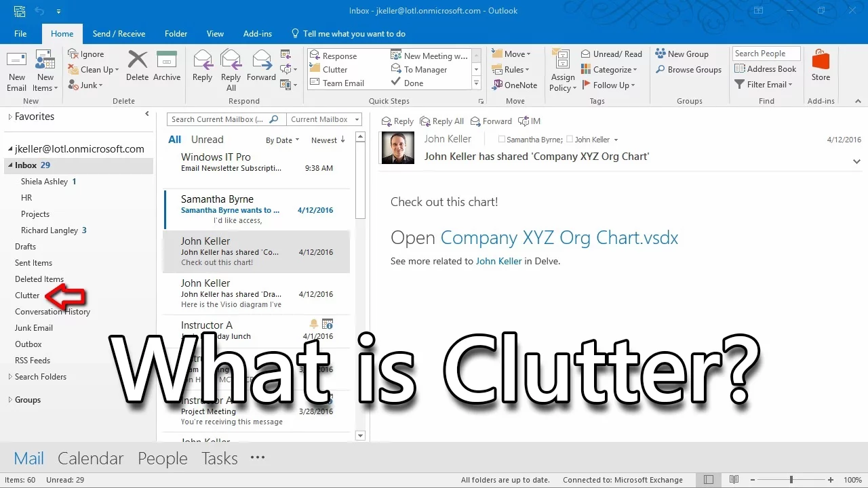
Task: Open the Office Store
Action: pyautogui.click(x=820, y=68)
